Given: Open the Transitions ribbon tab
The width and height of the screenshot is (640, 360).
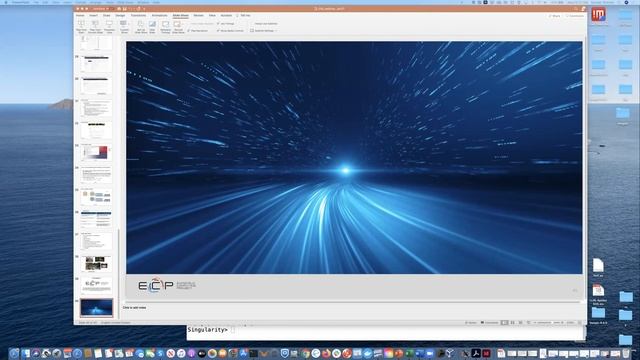Looking at the screenshot, I should [138, 16].
